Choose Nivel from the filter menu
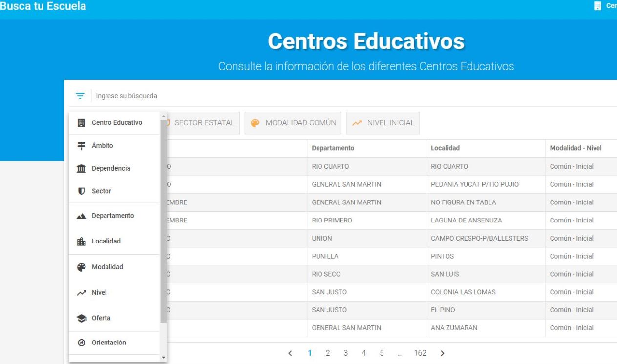 point(114,293)
